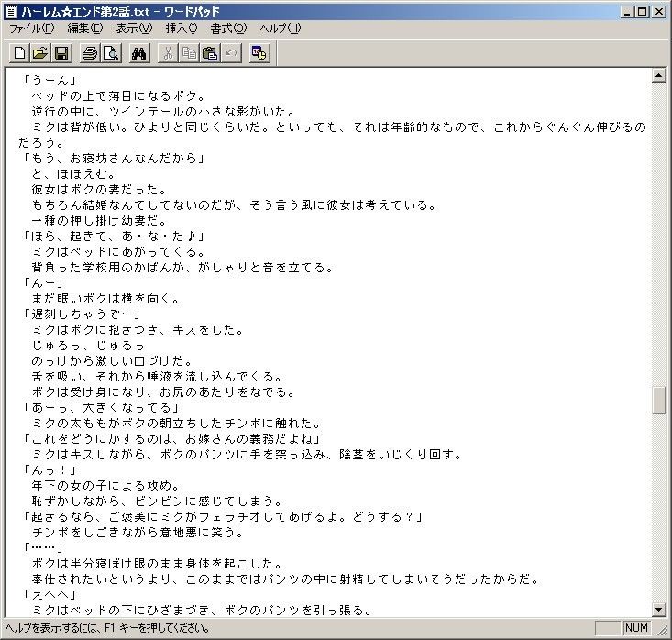Click the vertical scrollbar down arrow
Screen dimensions: 672x640
[x=659, y=609]
